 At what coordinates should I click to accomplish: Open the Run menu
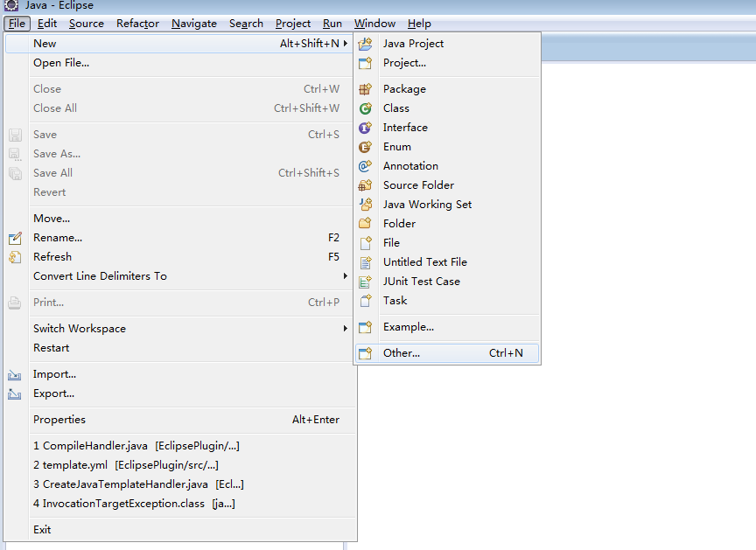coord(332,24)
